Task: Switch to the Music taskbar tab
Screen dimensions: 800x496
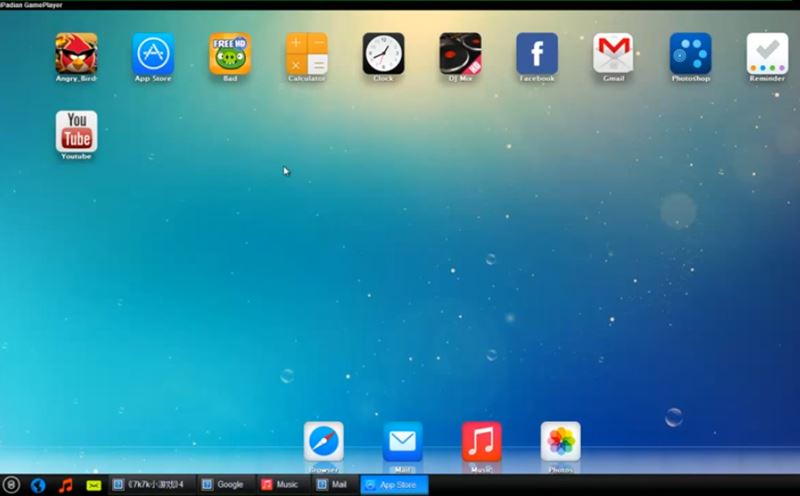Action: (x=282, y=485)
